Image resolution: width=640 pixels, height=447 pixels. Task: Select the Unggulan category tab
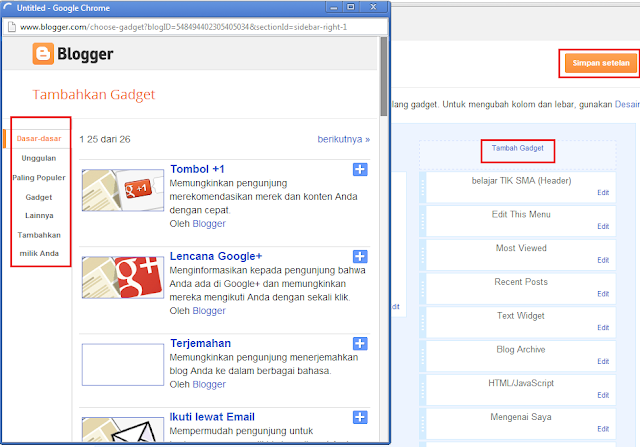coord(39,158)
